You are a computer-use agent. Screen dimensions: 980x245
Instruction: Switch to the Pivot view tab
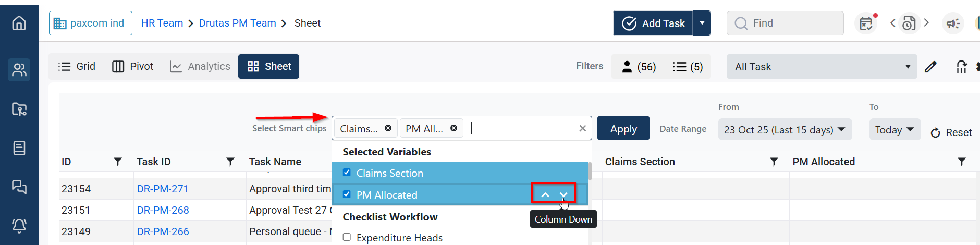133,66
